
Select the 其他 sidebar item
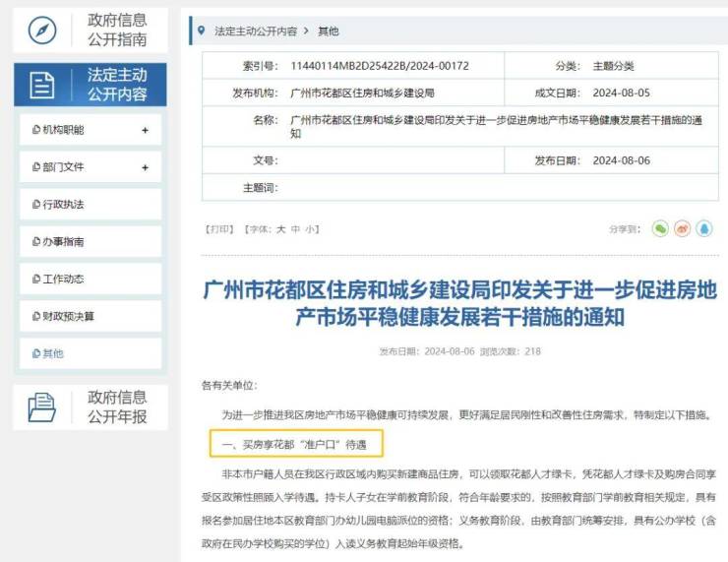[91, 353]
